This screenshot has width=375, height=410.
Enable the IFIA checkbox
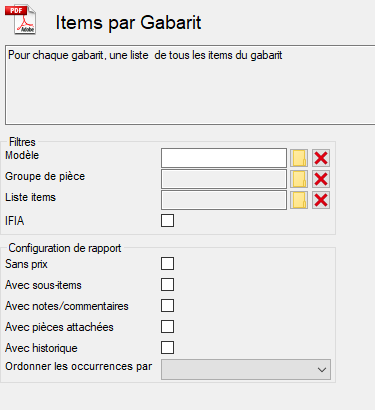click(167, 221)
